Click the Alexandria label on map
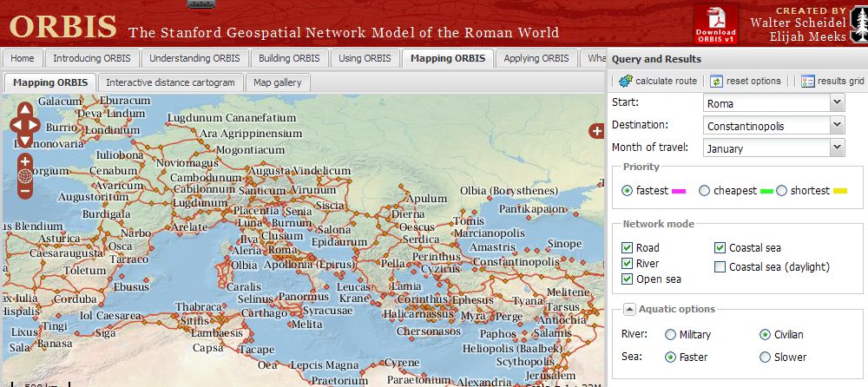This screenshot has width=868, height=387. (484, 382)
